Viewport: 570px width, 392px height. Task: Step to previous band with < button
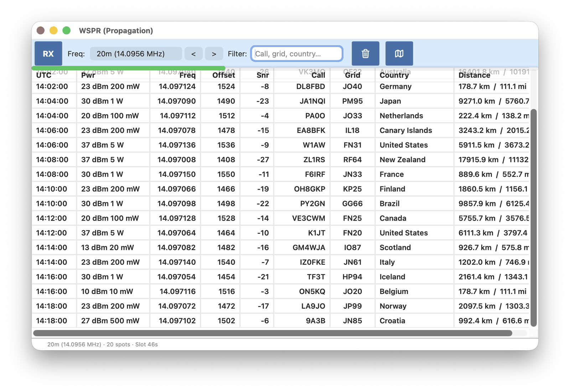pyautogui.click(x=193, y=53)
